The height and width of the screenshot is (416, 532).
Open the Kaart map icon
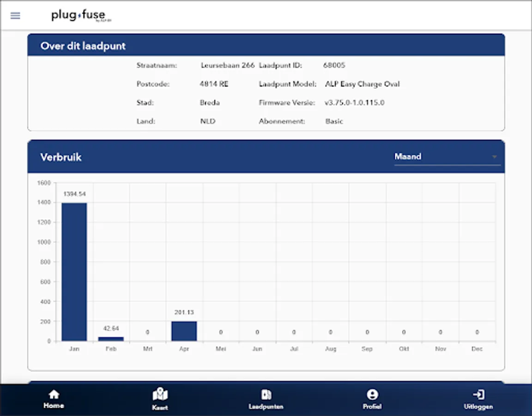coord(160,394)
